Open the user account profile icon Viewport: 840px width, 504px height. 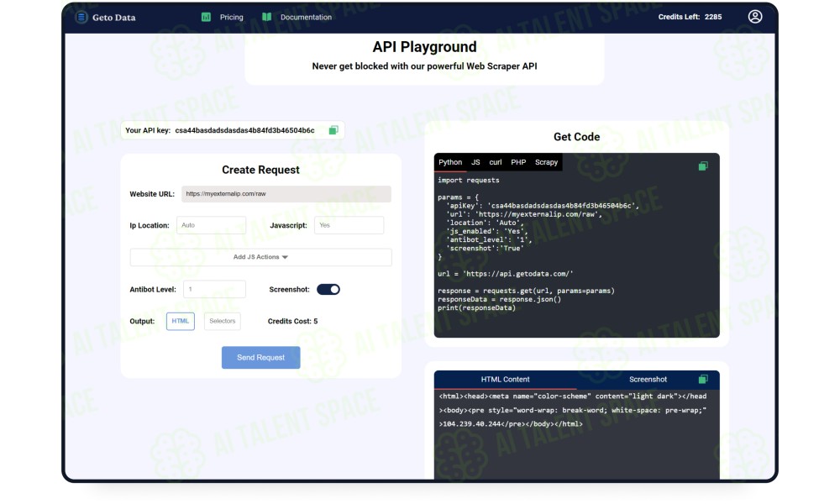coord(755,17)
